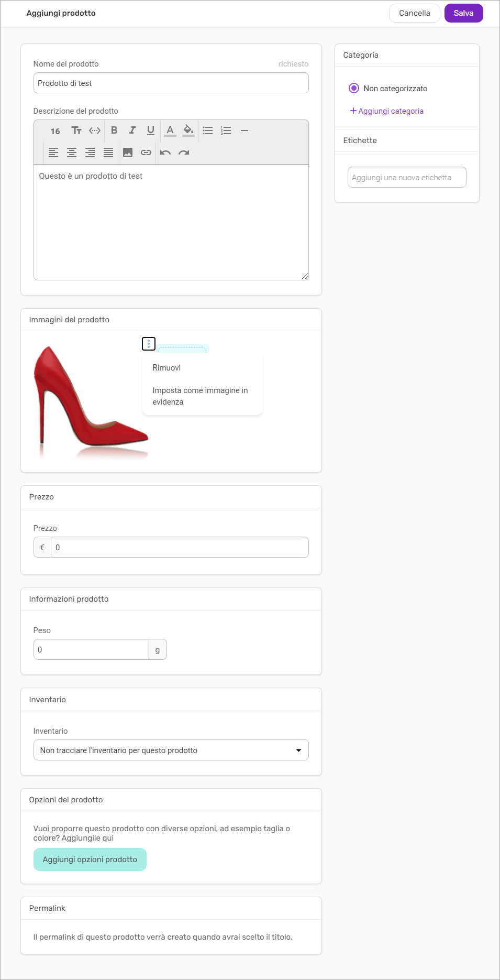
Task: Click the 'Aggiungi prodotto' page title
Action: coord(61,13)
